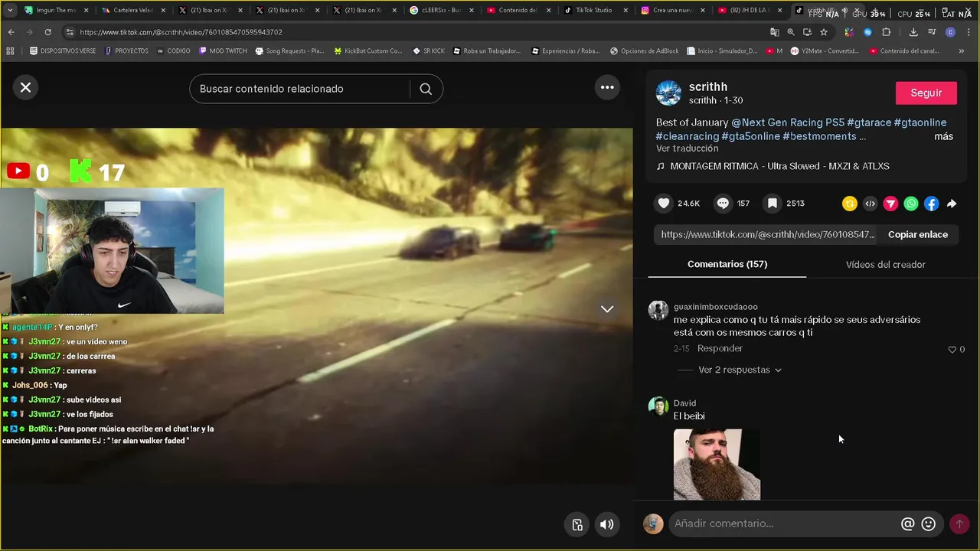Reload the page in browser

click(x=47, y=32)
